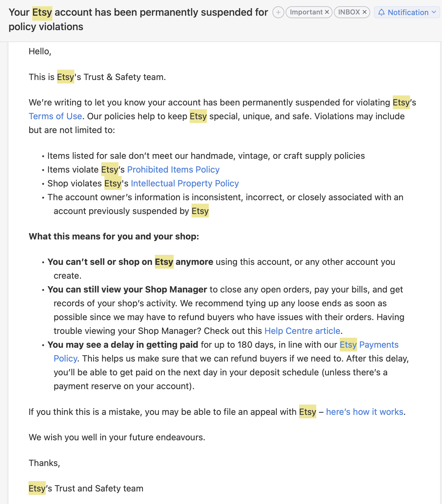Click the highlighted Etsy word in the subject
The height and width of the screenshot is (504, 442).
tap(42, 13)
